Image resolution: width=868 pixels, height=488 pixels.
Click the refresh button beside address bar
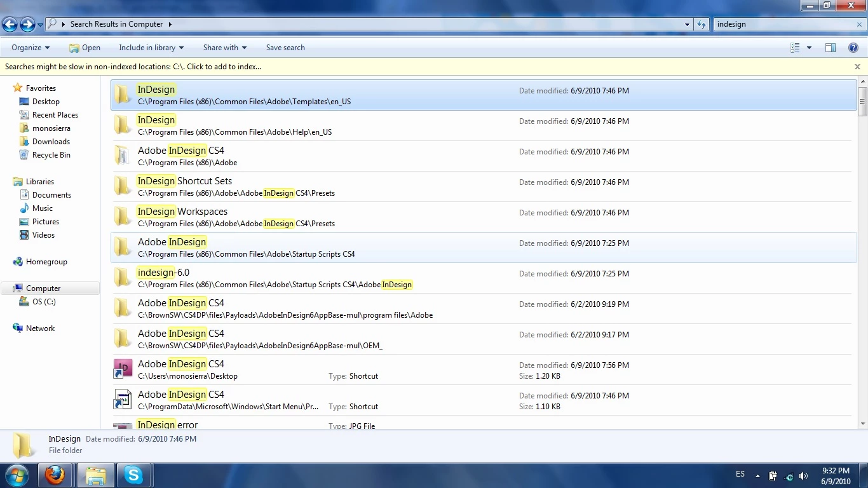tap(702, 24)
